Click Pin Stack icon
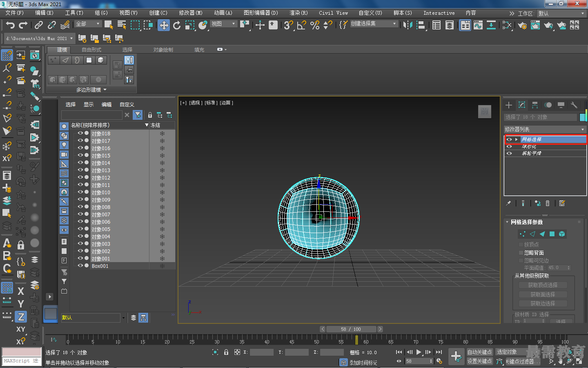 [x=508, y=203]
